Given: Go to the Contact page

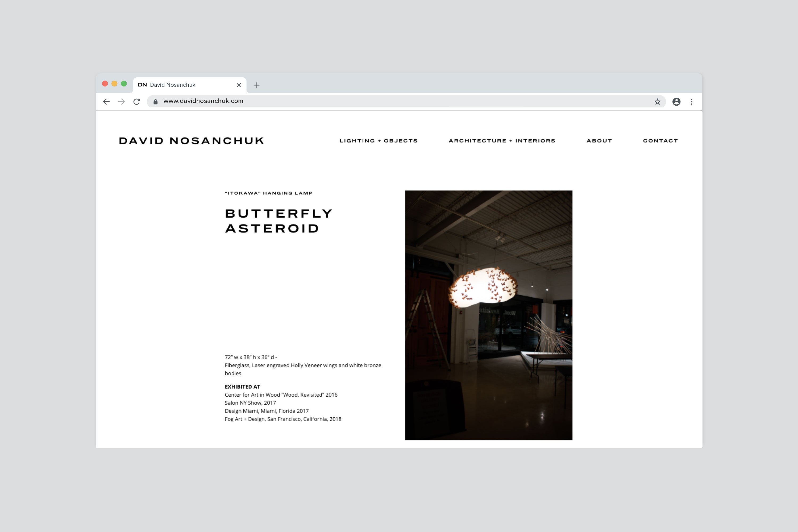Looking at the screenshot, I should pos(660,141).
